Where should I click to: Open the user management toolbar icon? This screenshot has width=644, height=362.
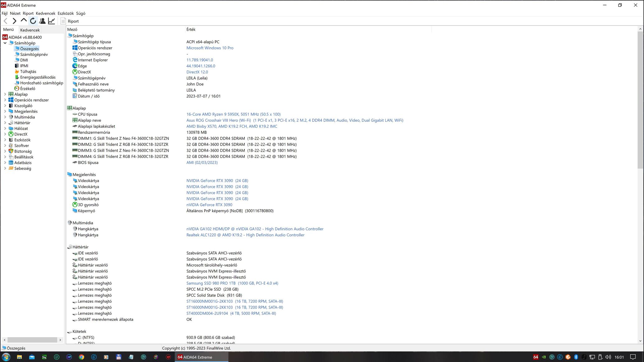[42, 21]
